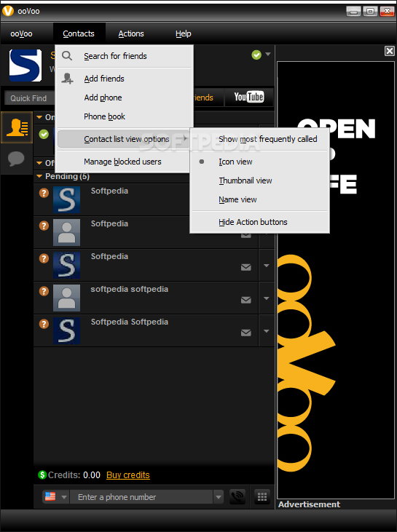Click avatar of second pending Softpedia contact
Screen dimensions: 397x532
click(66, 232)
